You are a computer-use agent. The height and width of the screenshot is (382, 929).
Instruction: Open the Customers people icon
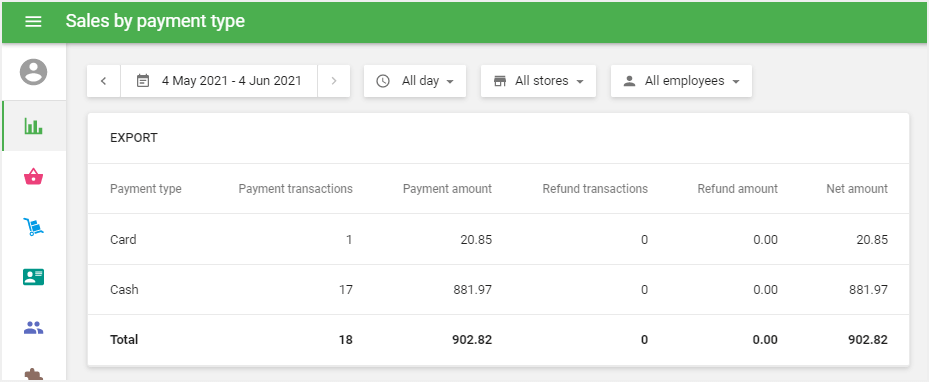pos(33,327)
